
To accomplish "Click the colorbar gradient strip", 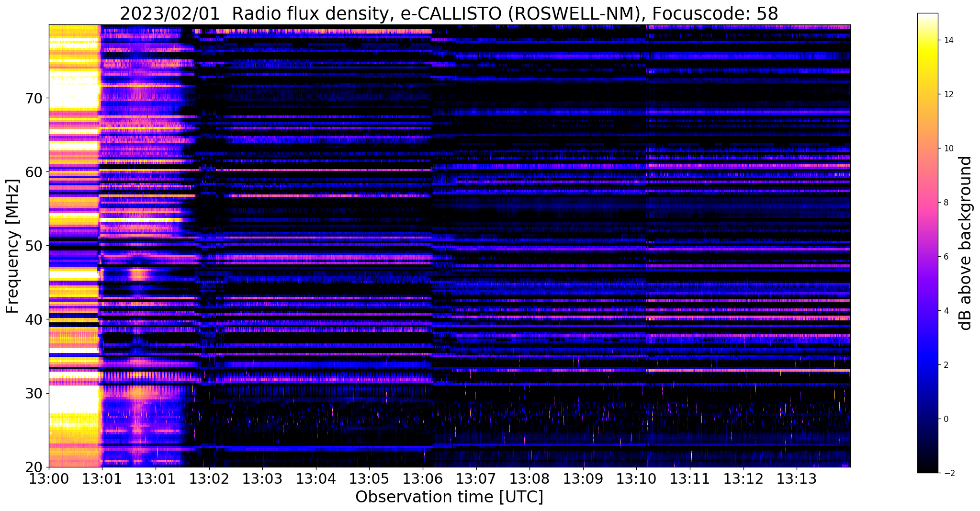I will [x=927, y=243].
